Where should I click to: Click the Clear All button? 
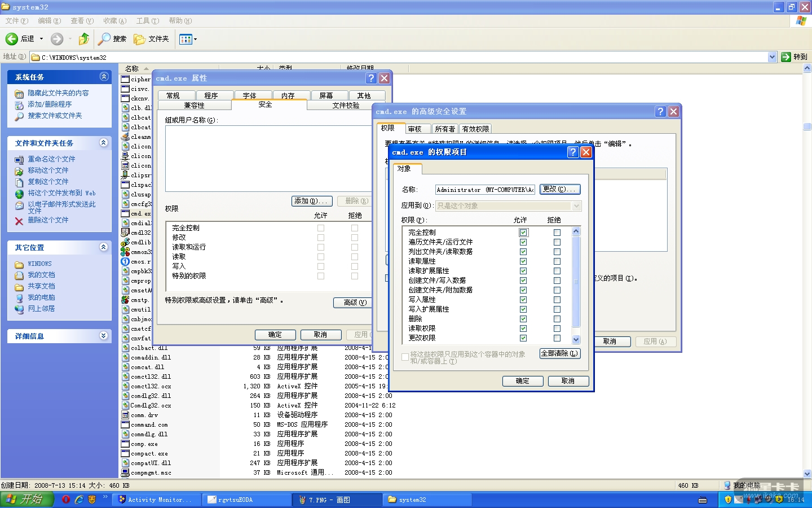[559, 353]
